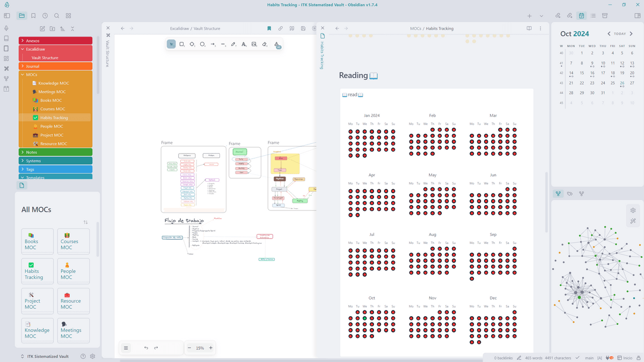Open the Books MOC card
Viewport: 644px width, 362px height.
pos(38,242)
